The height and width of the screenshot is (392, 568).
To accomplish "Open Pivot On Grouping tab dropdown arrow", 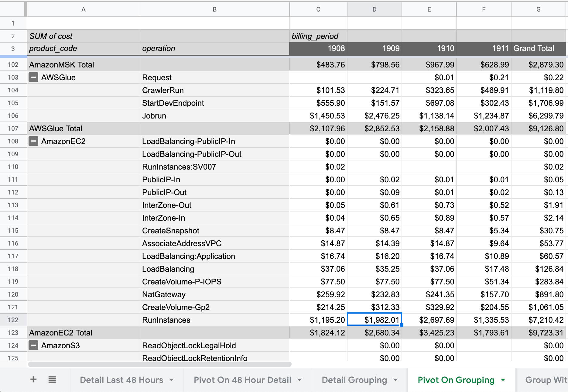I will [x=503, y=380].
